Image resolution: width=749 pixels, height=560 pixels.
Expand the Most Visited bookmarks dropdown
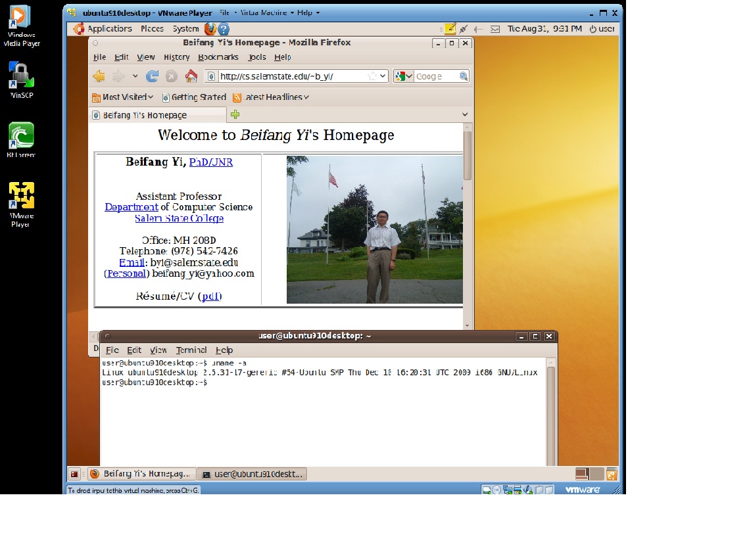point(151,97)
